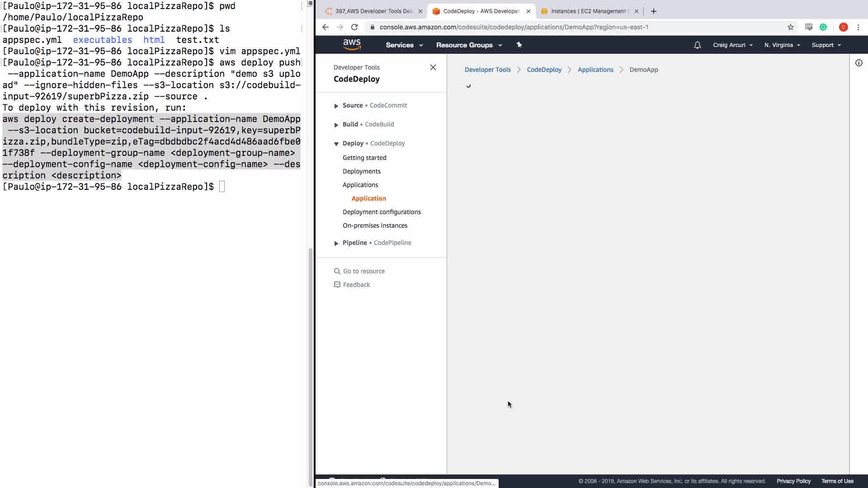The height and width of the screenshot is (488, 868).
Task: Expand Pipeline CodePipeline section
Action: (x=336, y=243)
